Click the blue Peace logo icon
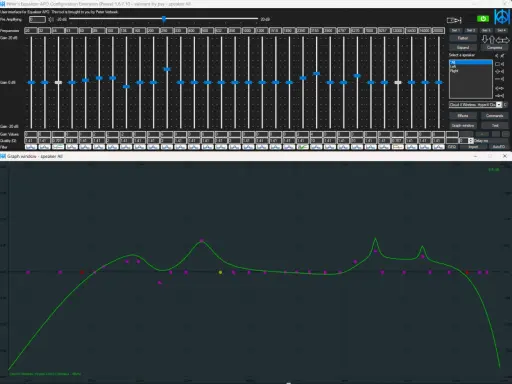Viewport: 512px width, 384px height. [502, 17]
